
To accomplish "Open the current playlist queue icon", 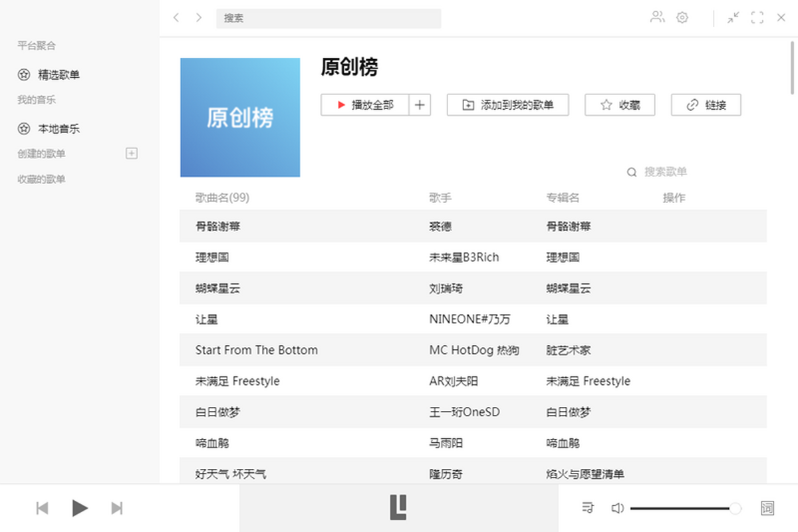I will [x=588, y=508].
